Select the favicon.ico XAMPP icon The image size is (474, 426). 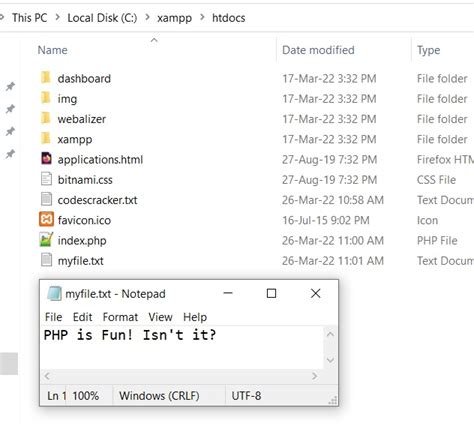[x=46, y=219]
